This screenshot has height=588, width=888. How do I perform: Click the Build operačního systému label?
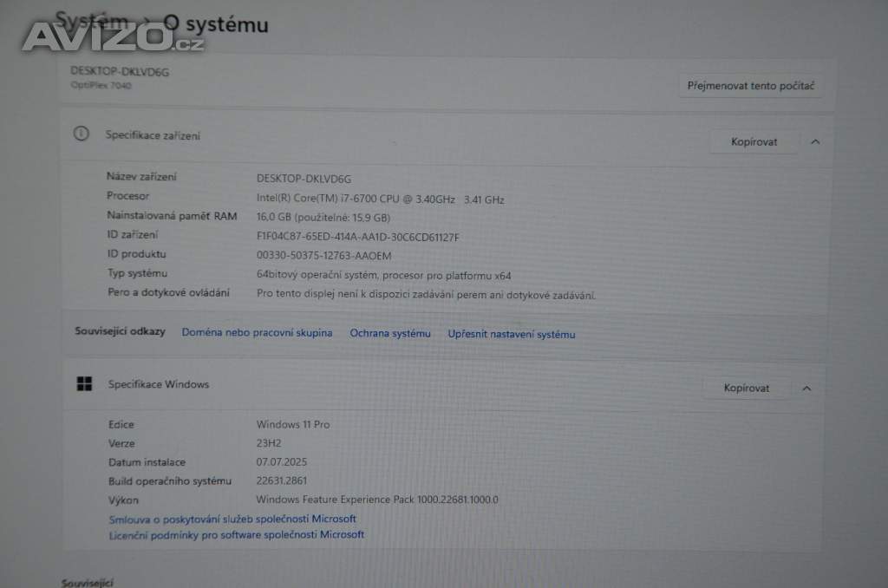(x=170, y=481)
